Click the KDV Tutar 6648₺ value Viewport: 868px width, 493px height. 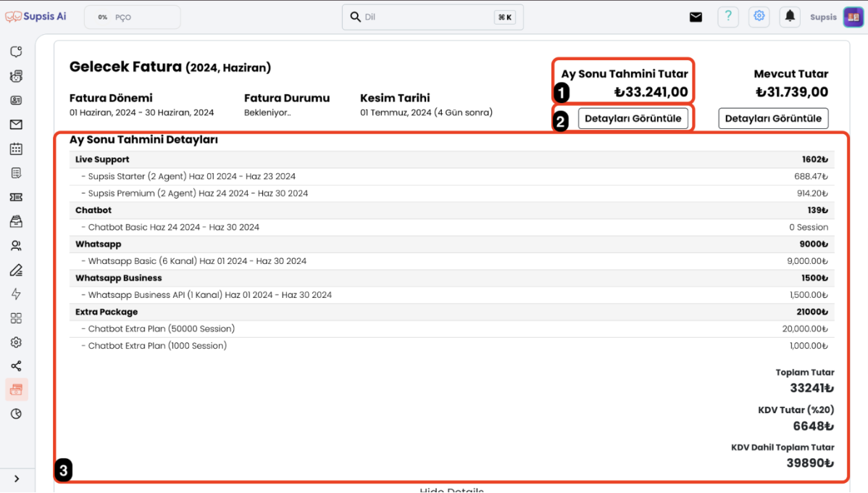813,426
